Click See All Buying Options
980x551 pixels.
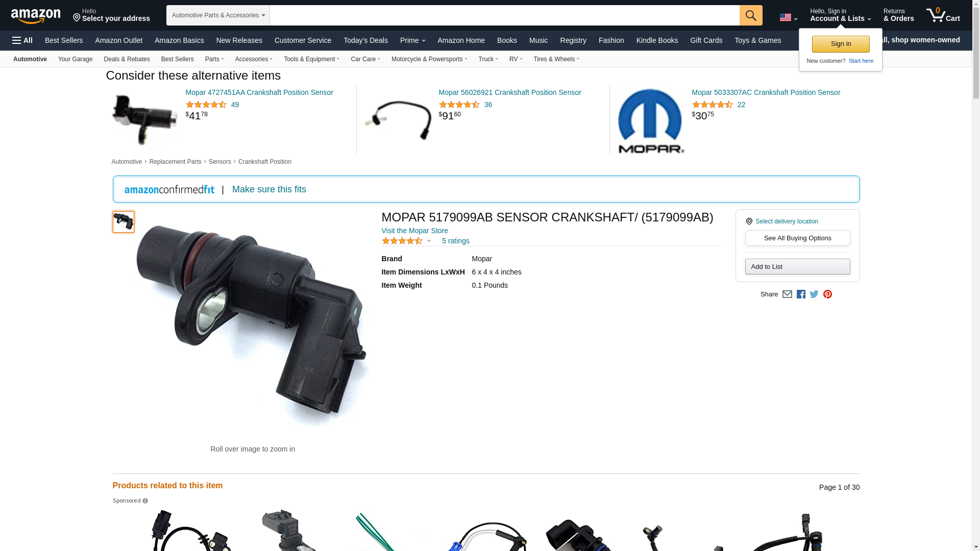click(797, 238)
